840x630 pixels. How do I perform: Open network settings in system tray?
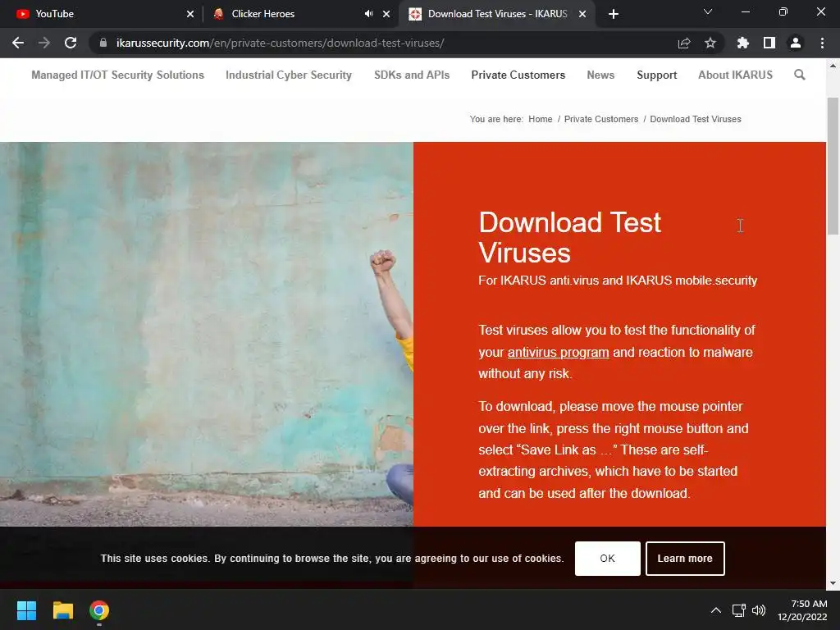(739, 610)
